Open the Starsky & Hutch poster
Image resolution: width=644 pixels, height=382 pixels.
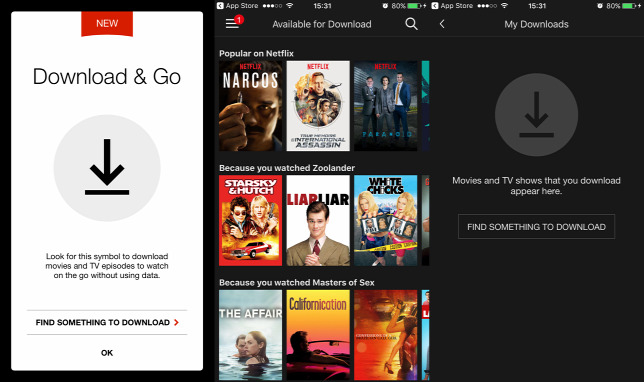click(251, 221)
